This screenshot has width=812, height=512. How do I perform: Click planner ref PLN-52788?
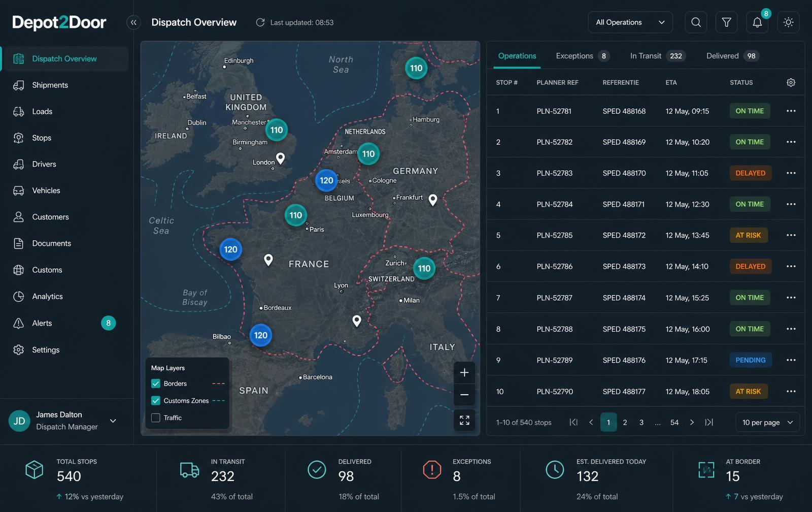tap(555, 329)
